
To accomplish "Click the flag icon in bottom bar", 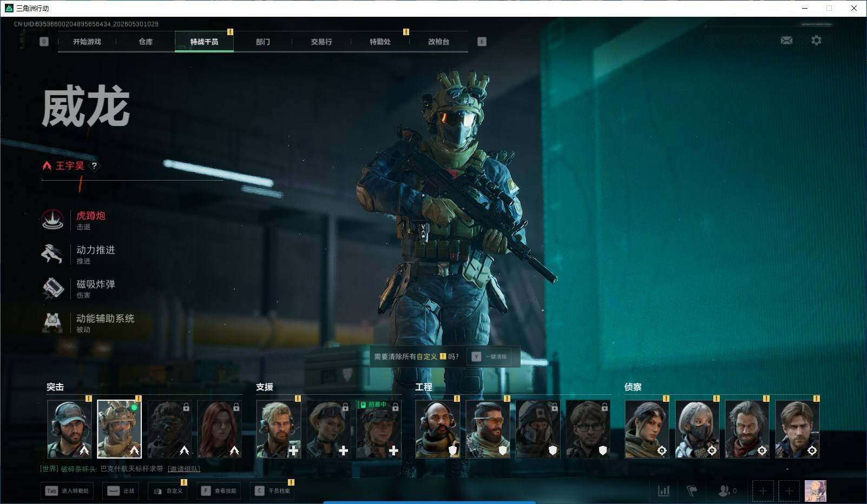I will 692,491.
